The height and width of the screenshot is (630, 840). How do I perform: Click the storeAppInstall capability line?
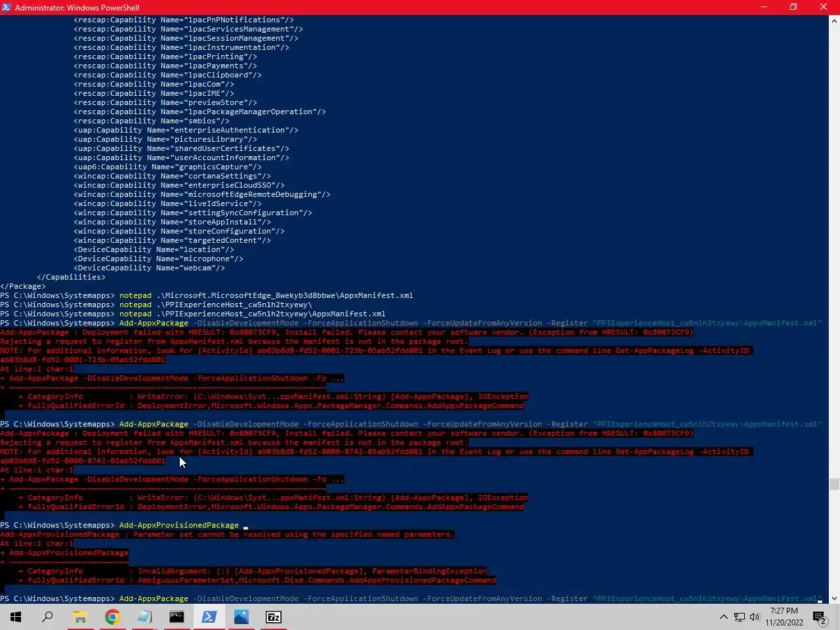point(172,222)
